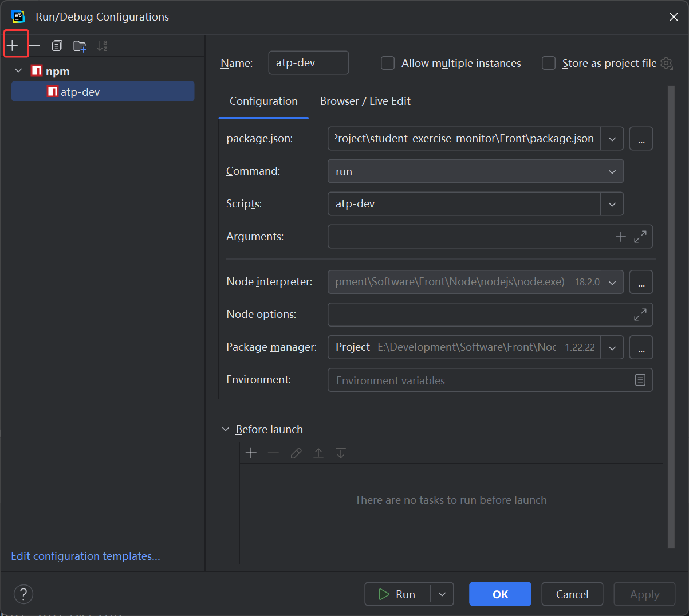Open Package manager dropdown arrow
Screen dimensions: 689x616
click(612, 347)
